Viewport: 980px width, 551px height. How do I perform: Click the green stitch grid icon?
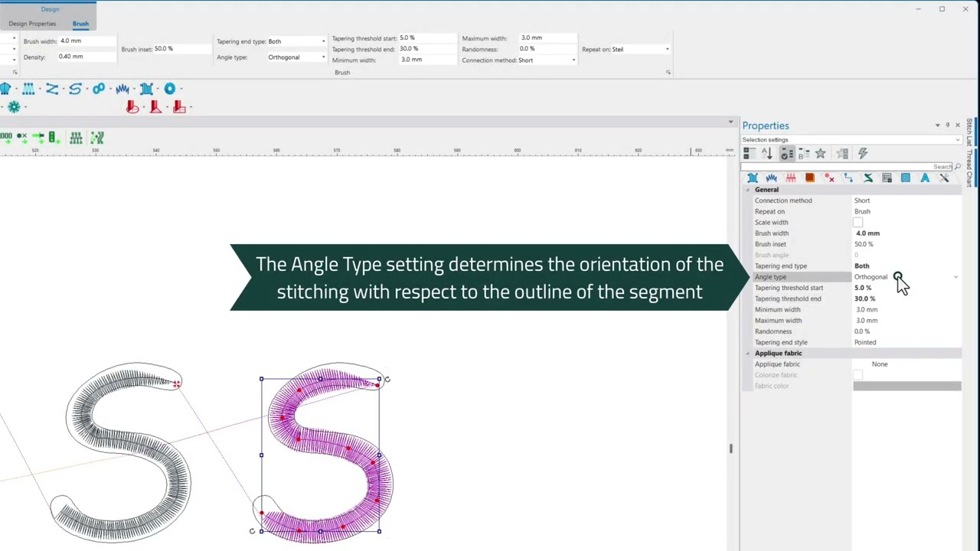click(x=76, y=138)
